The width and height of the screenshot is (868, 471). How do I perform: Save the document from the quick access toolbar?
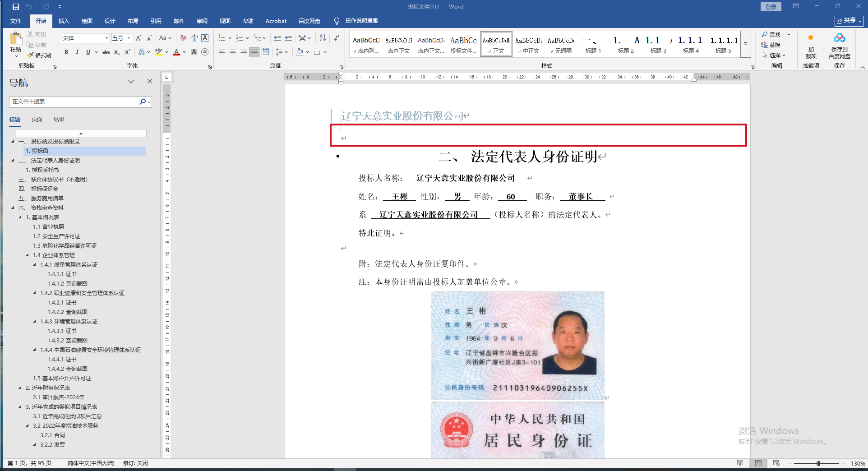(16, 7)
